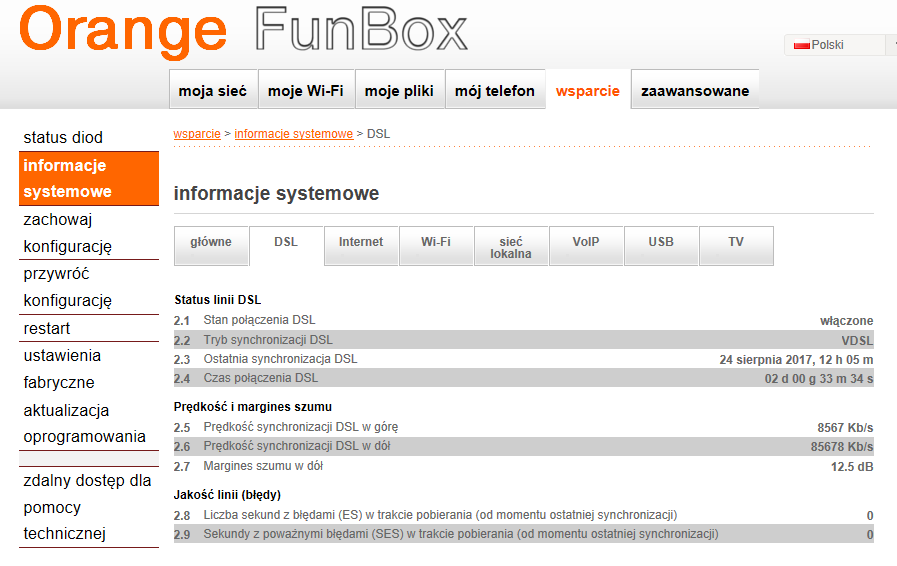Click 'Czas połączenia DSL' label
The height and width of the screenshot is (566, 897).
click(261, 378)
